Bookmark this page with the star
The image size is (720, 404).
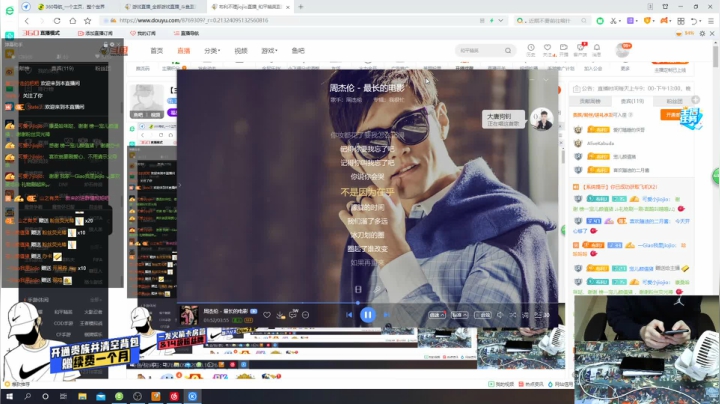point(88,21)
